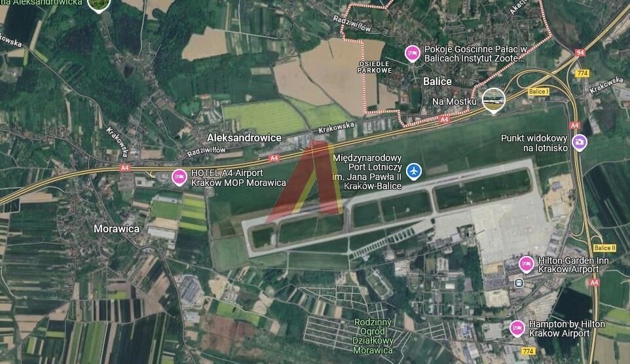Click the Balice II exit sign

pyautogui.click(x=604, y=248)
